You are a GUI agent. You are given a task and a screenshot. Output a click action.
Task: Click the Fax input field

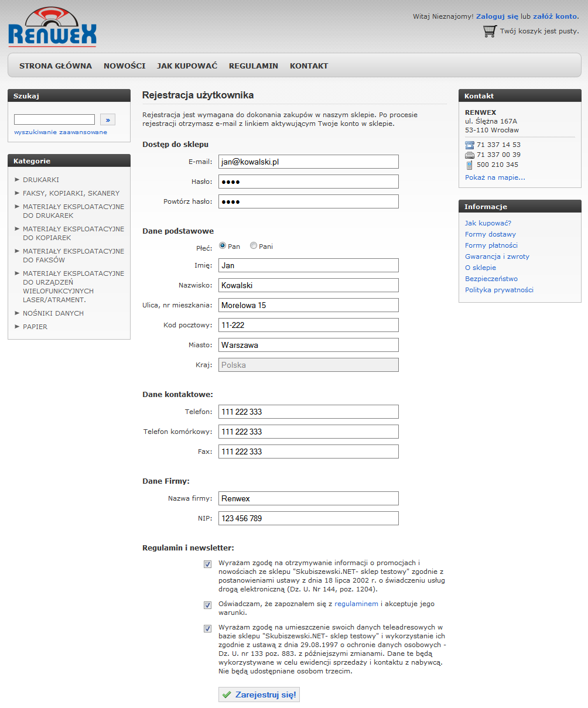[309, 452]
